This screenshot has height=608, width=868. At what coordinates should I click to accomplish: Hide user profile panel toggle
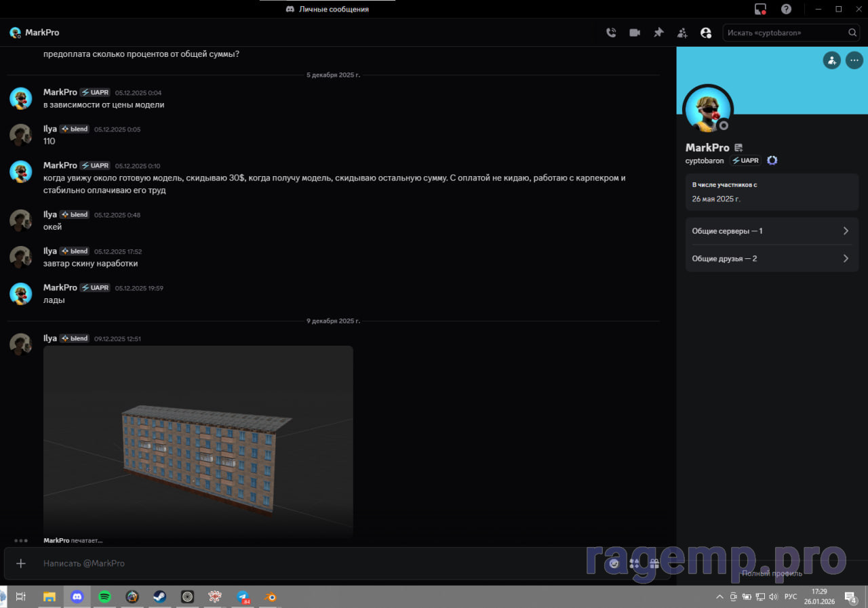pos(706,33)
